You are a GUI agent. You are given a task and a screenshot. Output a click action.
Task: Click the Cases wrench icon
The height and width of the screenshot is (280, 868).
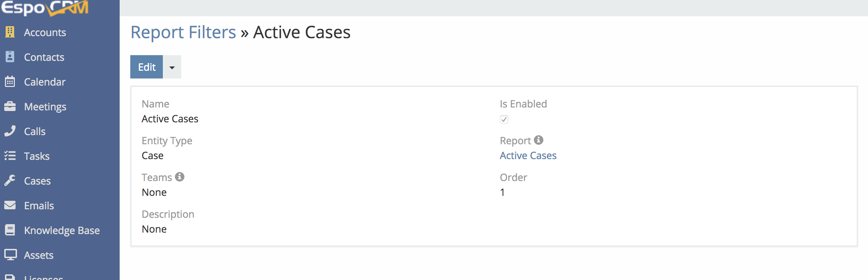click(10, 181)
